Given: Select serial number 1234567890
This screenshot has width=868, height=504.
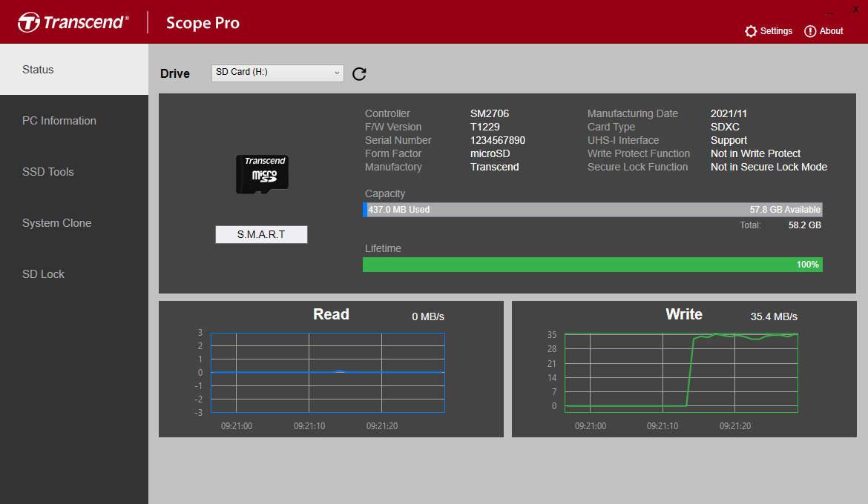Looking at the screenshot, I should pyautogui.click(x=498, y=141).
